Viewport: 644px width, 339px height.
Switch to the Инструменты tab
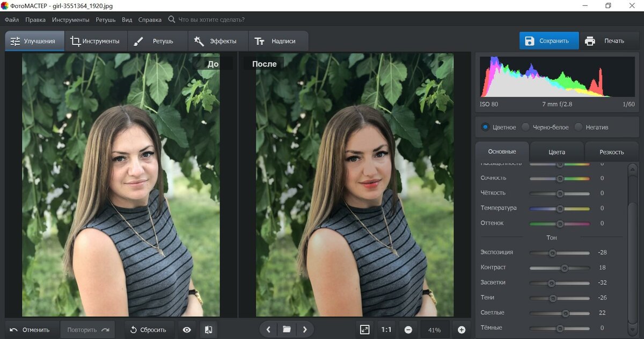(96, 41)
